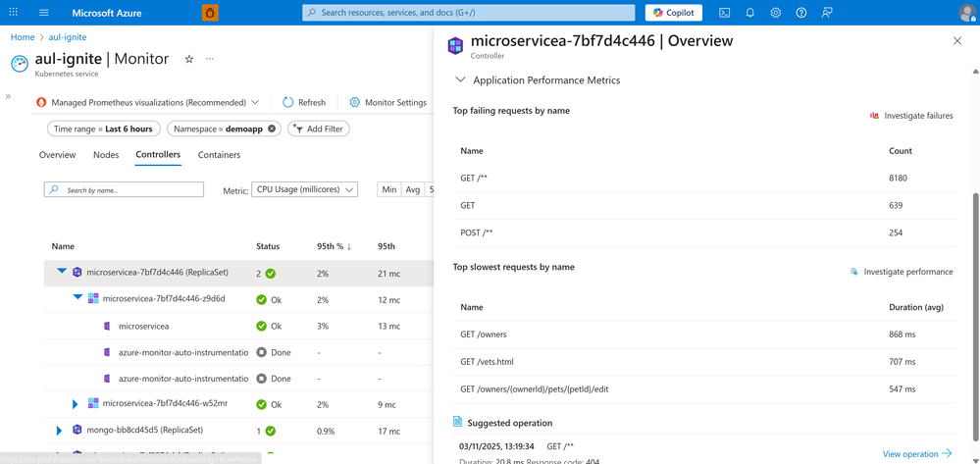Click Add Filter

pos(319,129)
